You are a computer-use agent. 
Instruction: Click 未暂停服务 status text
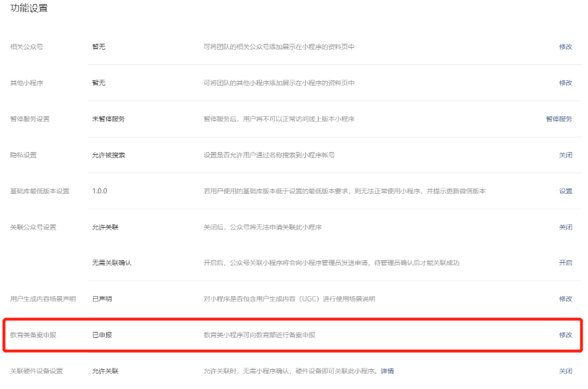coord(108,118)
